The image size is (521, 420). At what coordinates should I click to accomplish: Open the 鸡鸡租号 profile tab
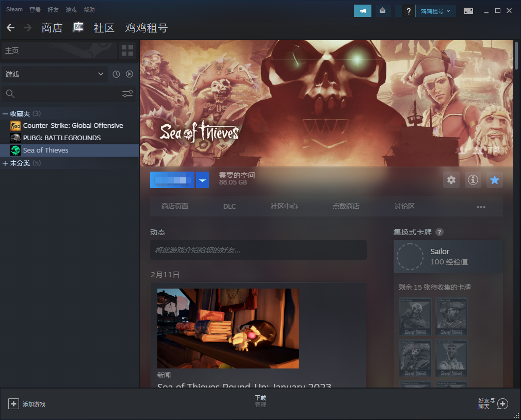[x=146, y=28]
